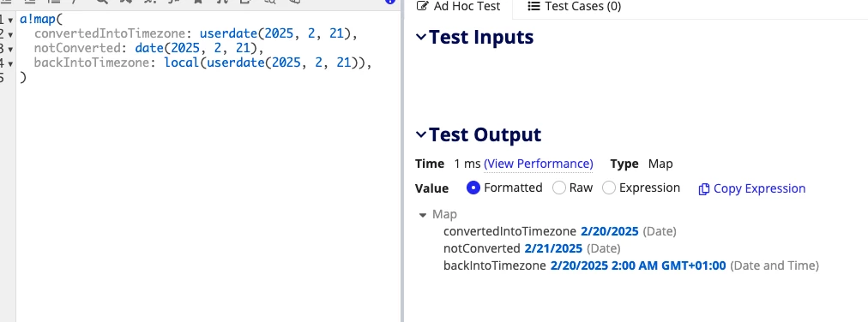Screen dimensions: 868x322
Task: Click userdate on the convertedIntoTimezone code line
Action: click(x=228, y=34)
